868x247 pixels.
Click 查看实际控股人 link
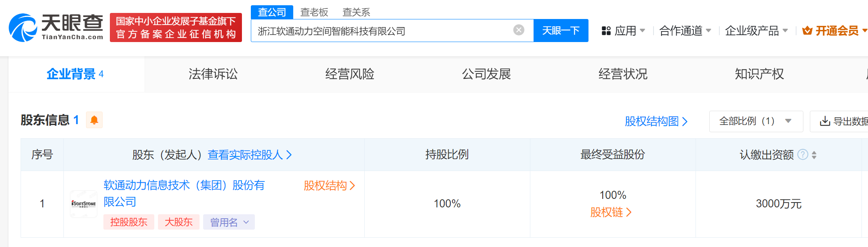tap(249, 155)
